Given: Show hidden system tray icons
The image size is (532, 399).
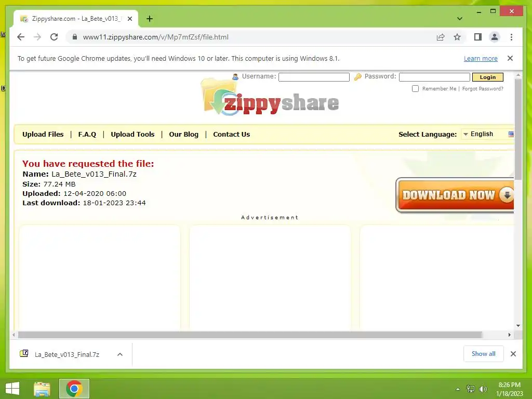Looking at the screenshot, I should click(x=458, y=389).
